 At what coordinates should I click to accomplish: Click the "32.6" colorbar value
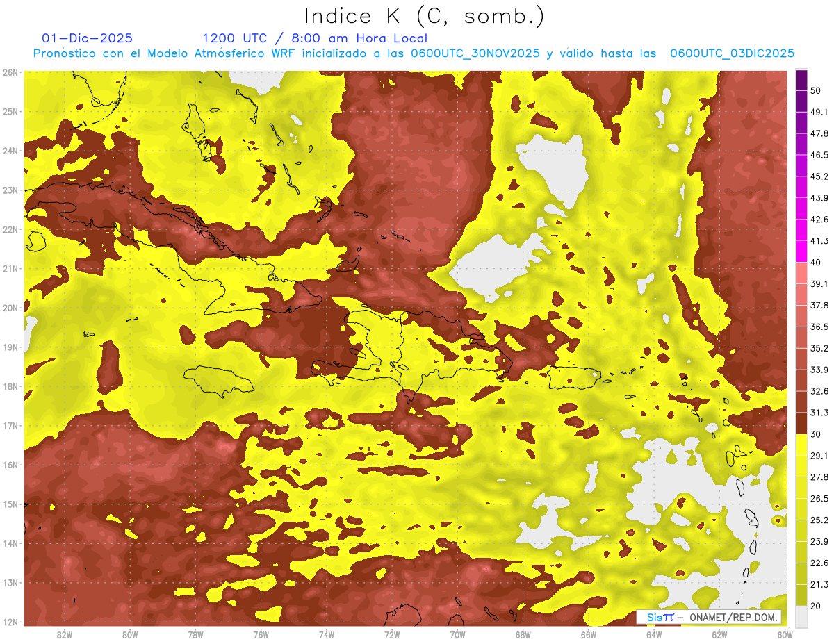pyautogui.click(x=819, y=391)
